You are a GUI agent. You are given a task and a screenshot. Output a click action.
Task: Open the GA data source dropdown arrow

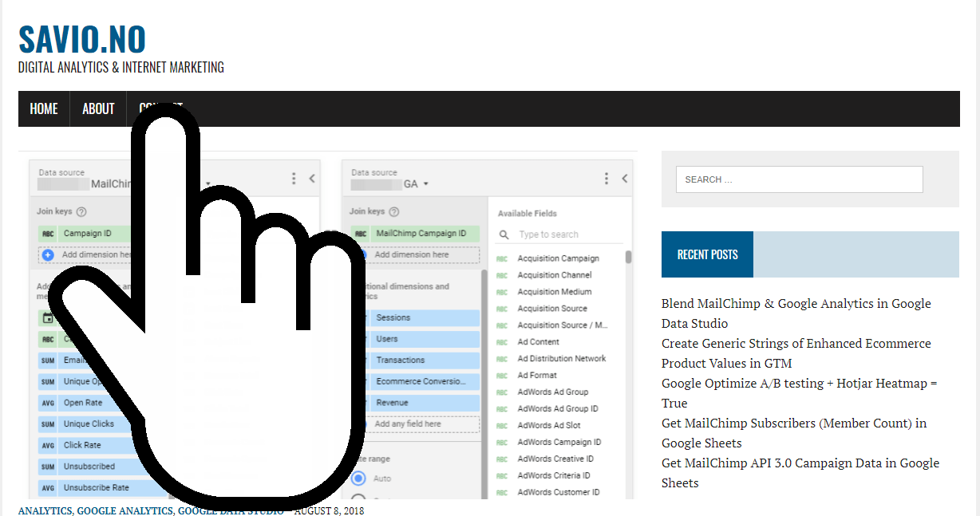[426, 184]
